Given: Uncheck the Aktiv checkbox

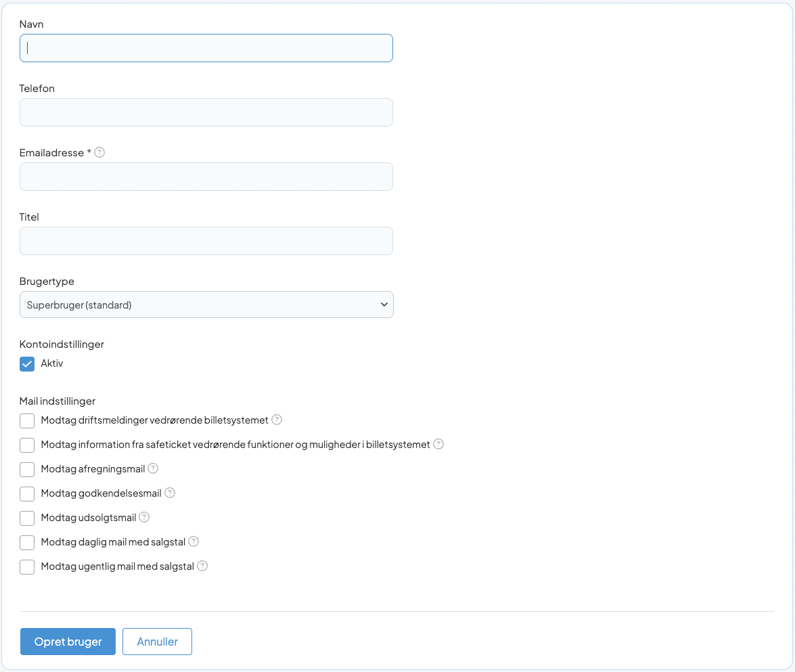Looking at the screenshot, I should pos(27,364).
